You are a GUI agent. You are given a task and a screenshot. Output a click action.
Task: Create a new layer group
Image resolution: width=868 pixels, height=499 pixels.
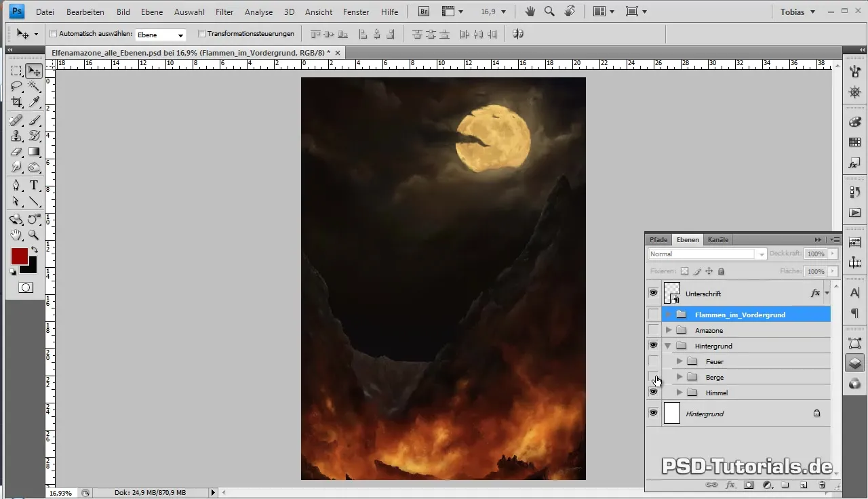coord(785,485)
